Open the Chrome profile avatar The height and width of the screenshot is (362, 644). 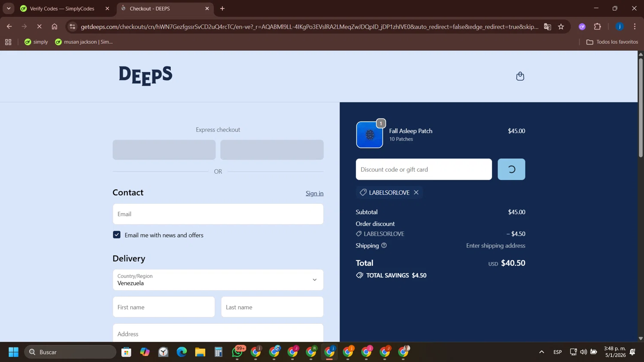pyautogui.click(x=620, y=27)
